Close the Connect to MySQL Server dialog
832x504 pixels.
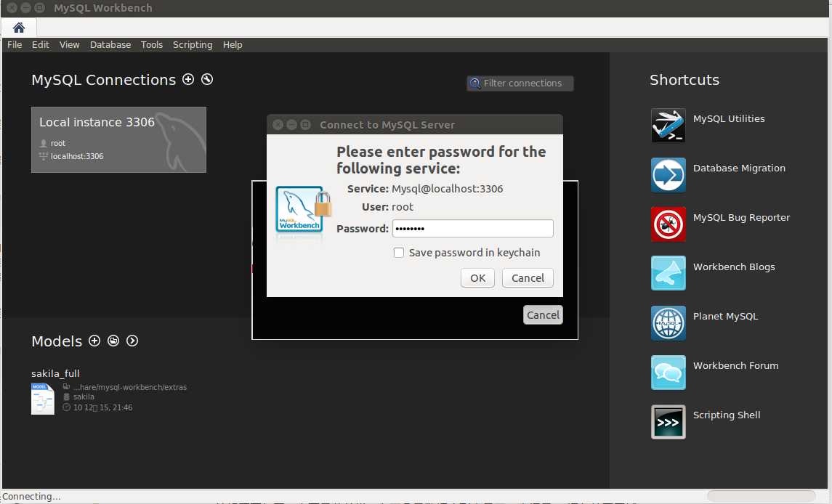278,125
